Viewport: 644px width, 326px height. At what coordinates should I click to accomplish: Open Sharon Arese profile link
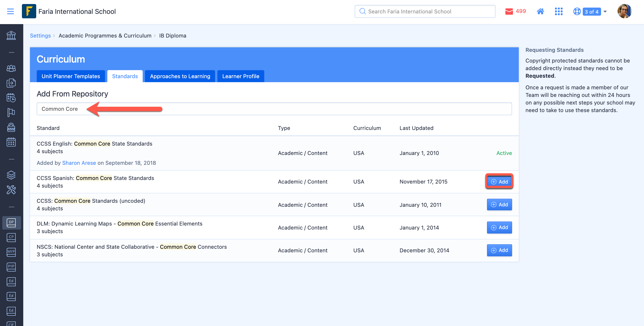pyautogui.click(x=79, y=163)
